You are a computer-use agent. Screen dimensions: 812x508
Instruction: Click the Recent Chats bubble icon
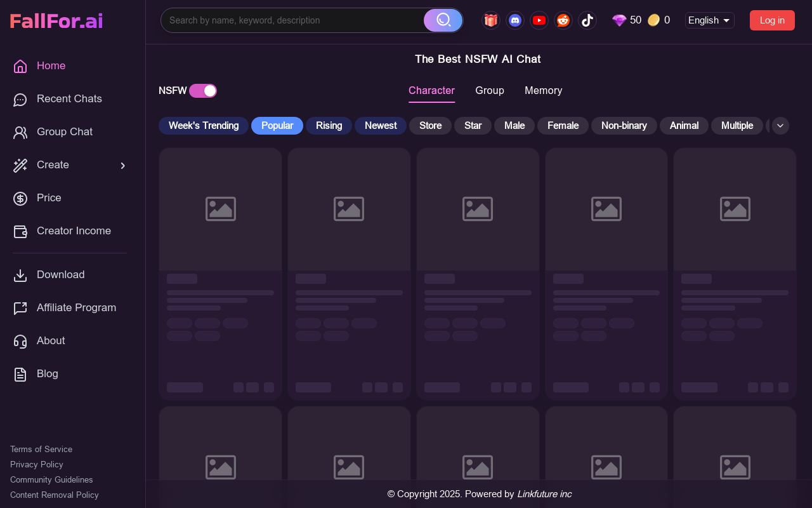20,100
